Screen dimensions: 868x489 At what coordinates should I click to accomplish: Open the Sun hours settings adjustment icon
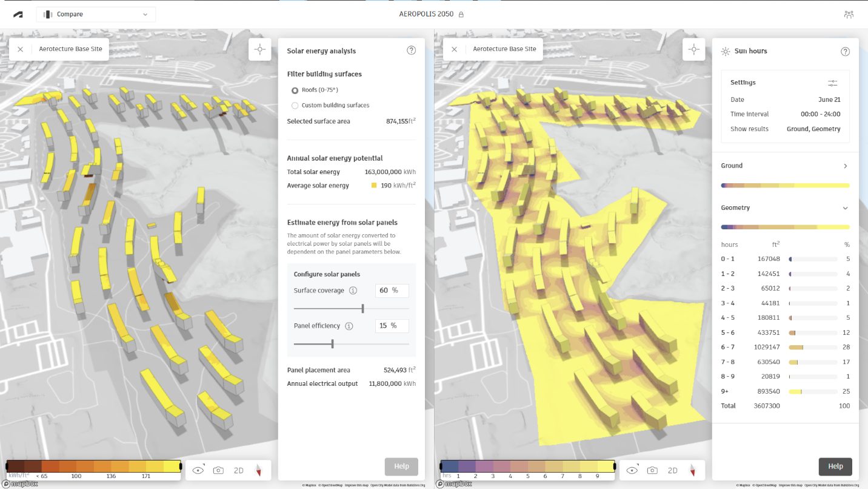point(832,83)
